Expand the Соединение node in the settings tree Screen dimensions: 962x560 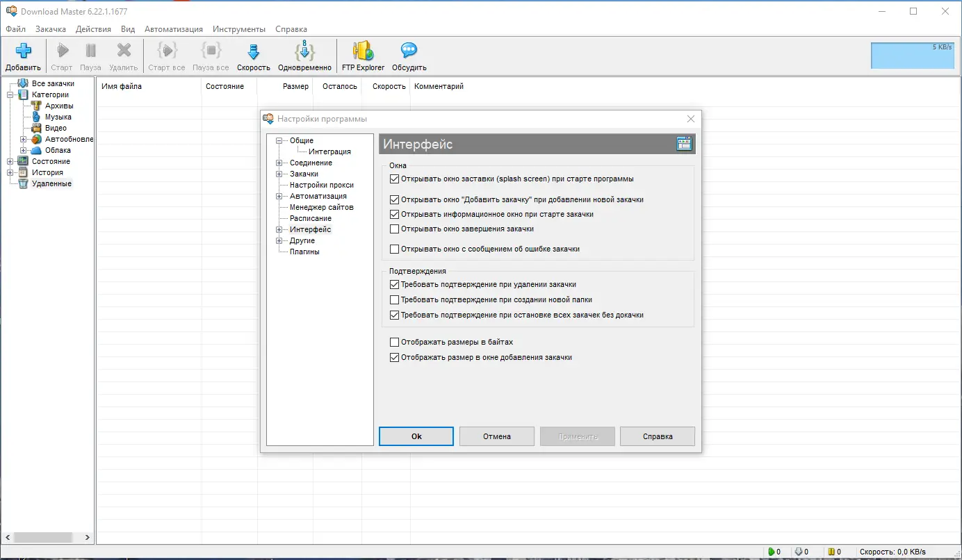(x=279, y=163)
